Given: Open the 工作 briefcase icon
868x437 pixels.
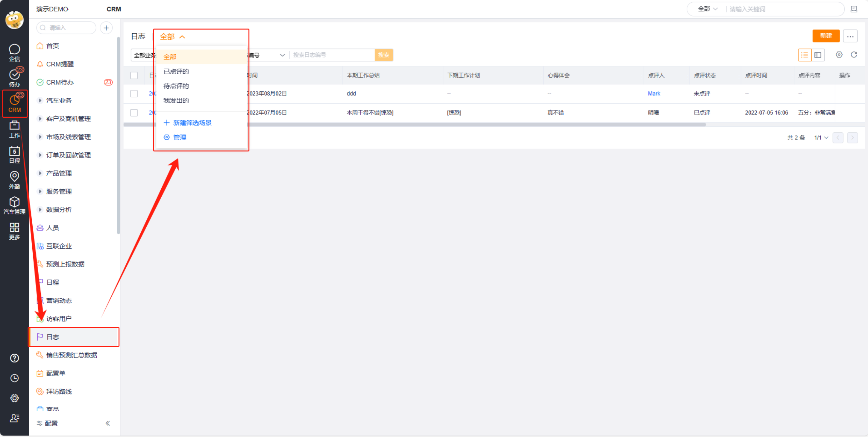Looking at the screenshot, I should pos(14,129).
